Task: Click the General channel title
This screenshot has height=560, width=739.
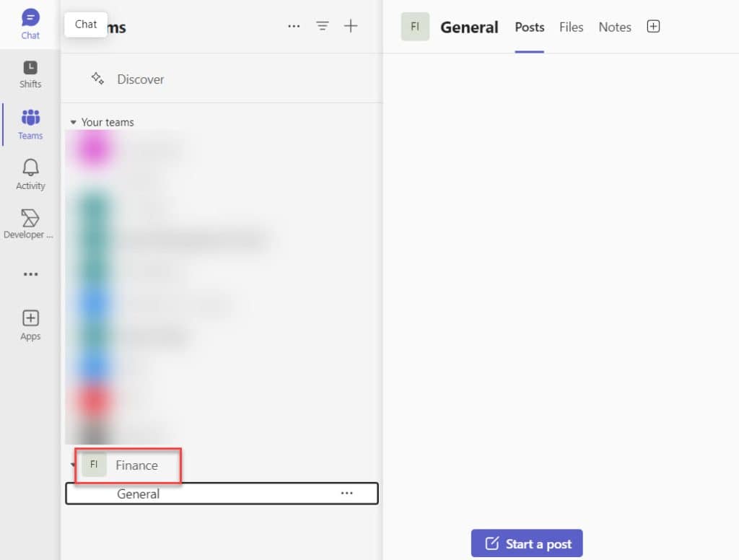Action: (469, 27)
